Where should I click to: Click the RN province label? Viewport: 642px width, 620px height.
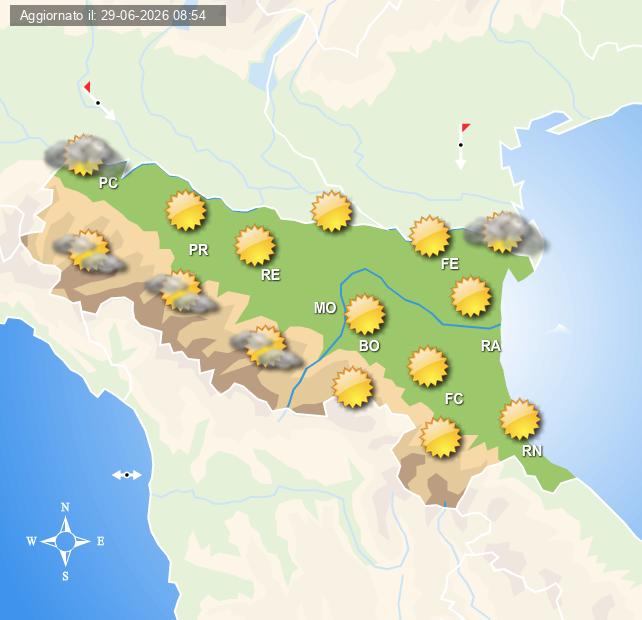[x=532, y=451]
